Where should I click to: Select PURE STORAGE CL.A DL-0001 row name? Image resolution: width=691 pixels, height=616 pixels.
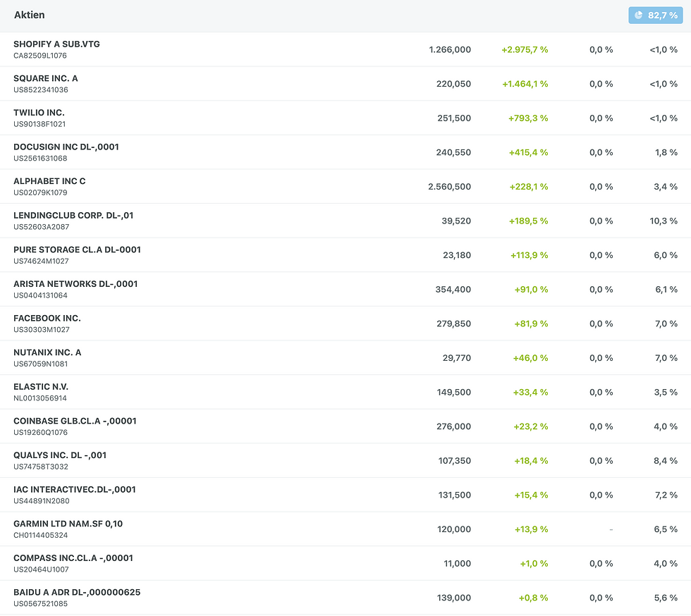pyautogui.click(x=77, y=250)
